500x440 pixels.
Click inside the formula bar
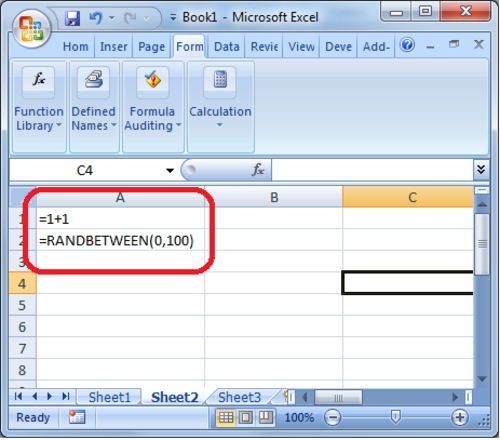tap(372, 170)
